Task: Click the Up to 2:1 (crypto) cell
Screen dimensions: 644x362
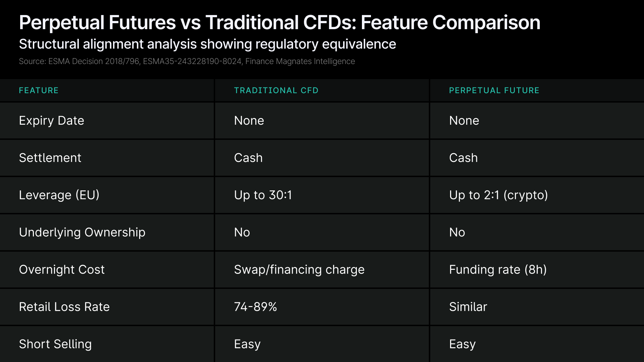Action: 498,195
